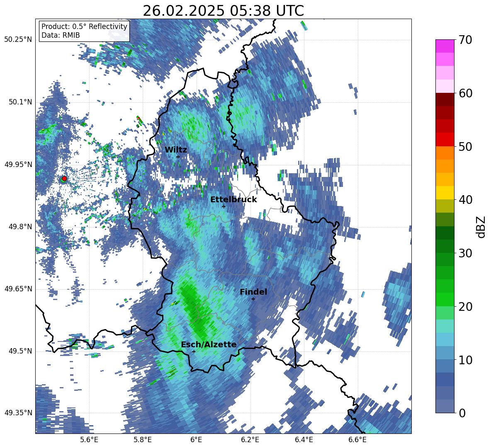This screenshot has height=448, width=491.
Task: Click the 'Data: RMIB' text
Action: [x=61, y=35]
